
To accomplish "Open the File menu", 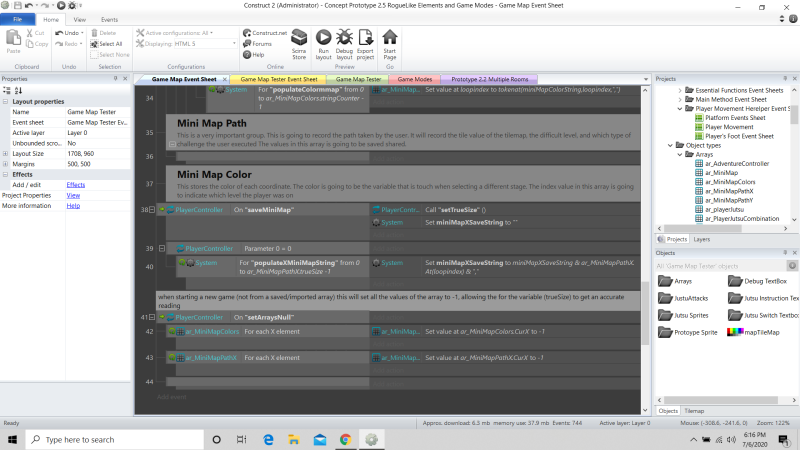I will point(18,19).
